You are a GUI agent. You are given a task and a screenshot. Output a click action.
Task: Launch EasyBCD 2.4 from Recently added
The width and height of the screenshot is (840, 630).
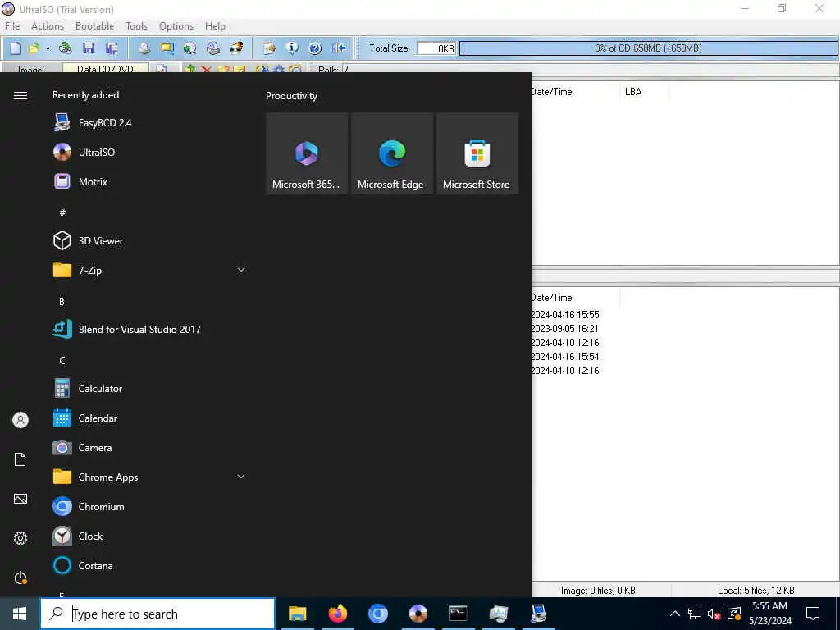click(x=150, y=123)
